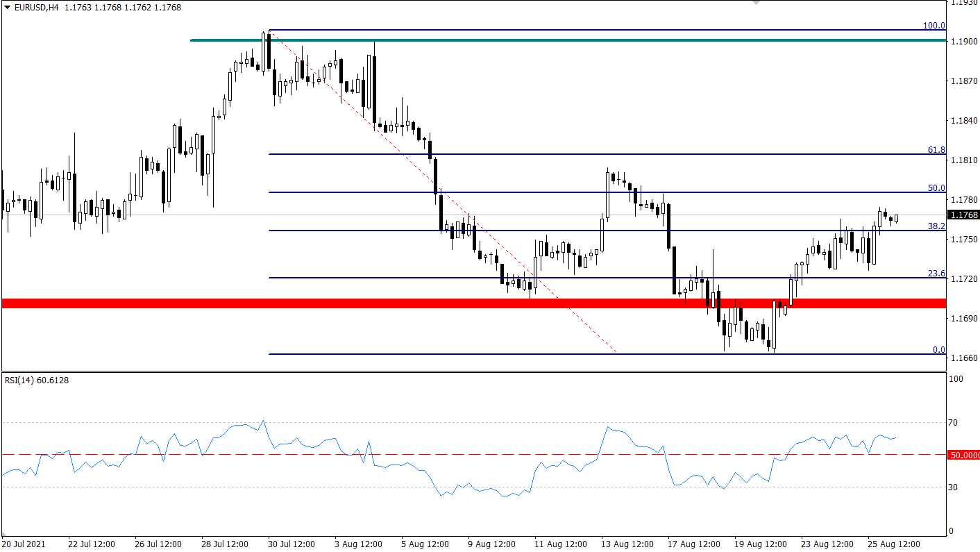Viewport: 980px width, 552px height.
Task: Click the Fibonacci 23.6 level label
Action: click(936, 274)
